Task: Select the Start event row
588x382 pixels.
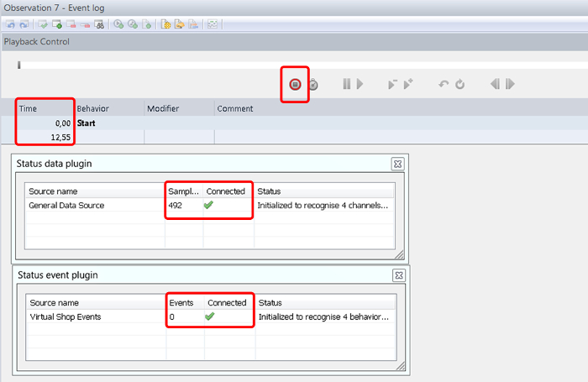Action: pos(294,123)
